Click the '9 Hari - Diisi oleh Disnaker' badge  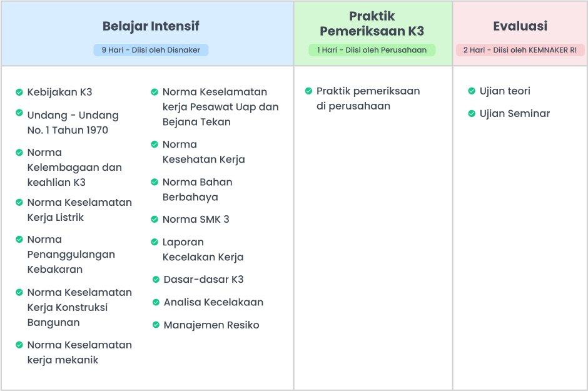[x=151, y=50]
